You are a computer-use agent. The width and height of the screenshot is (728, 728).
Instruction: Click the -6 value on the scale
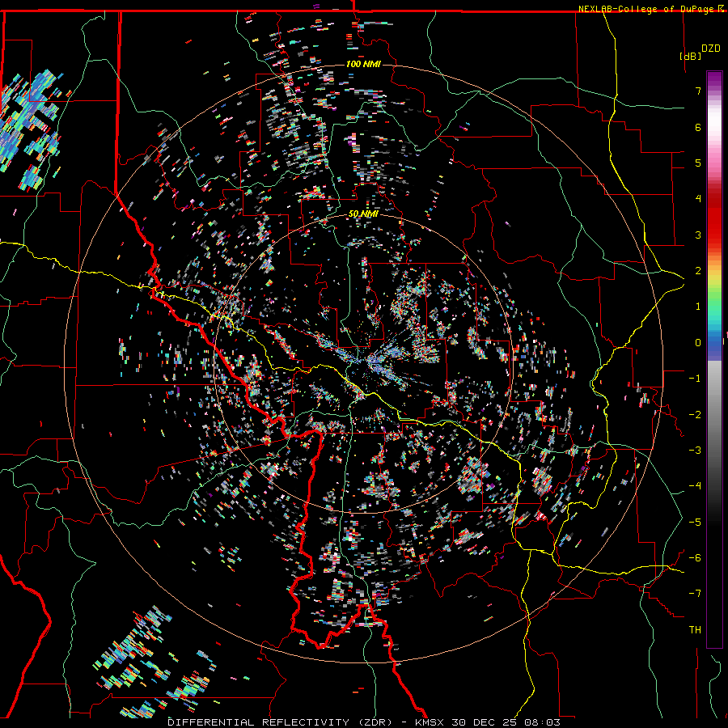pyautogui.click(x=695, y=558)
